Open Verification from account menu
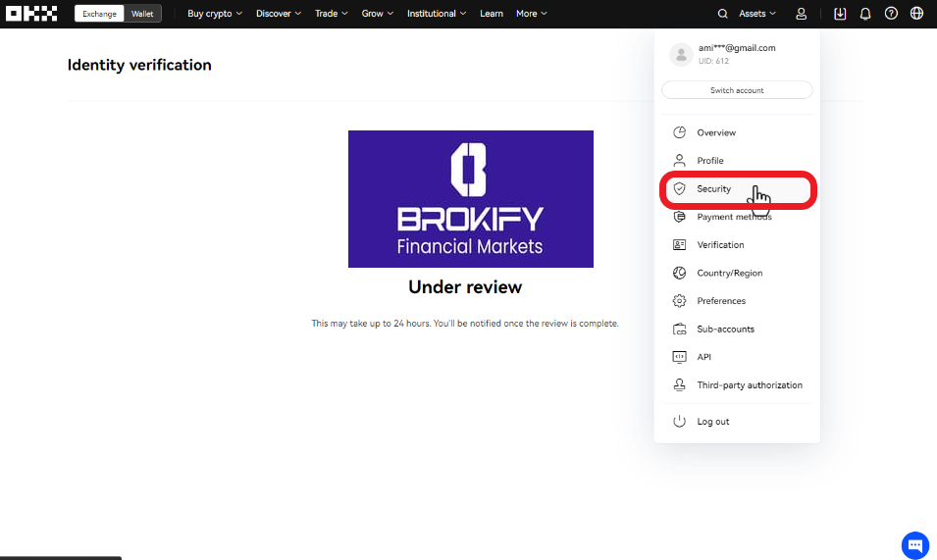 720,245
